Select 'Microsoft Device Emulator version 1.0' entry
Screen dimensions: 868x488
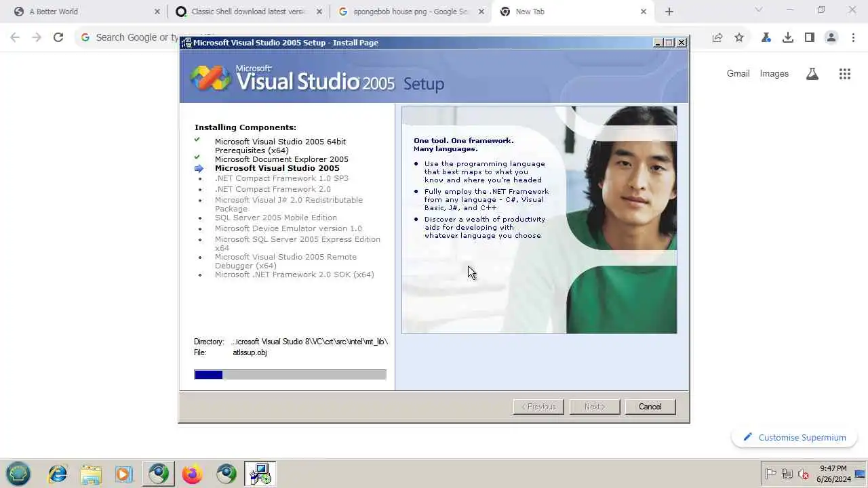[288, 228]
